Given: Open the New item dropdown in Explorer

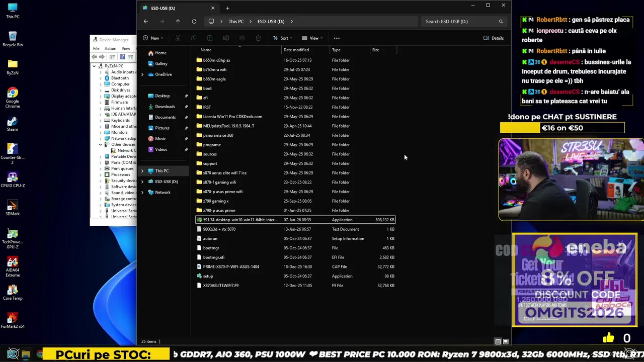Looking at the screenshot, I should pos(152,38).
